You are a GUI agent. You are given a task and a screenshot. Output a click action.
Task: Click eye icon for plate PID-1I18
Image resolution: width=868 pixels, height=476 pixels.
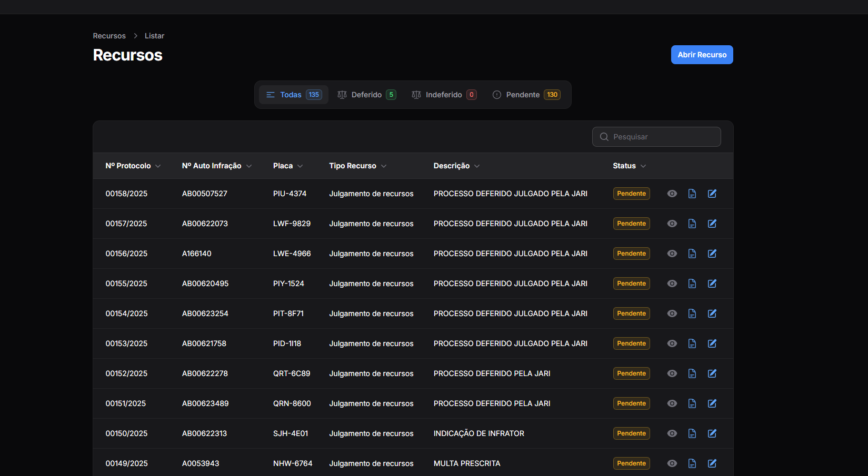click(x=672, y=343)
